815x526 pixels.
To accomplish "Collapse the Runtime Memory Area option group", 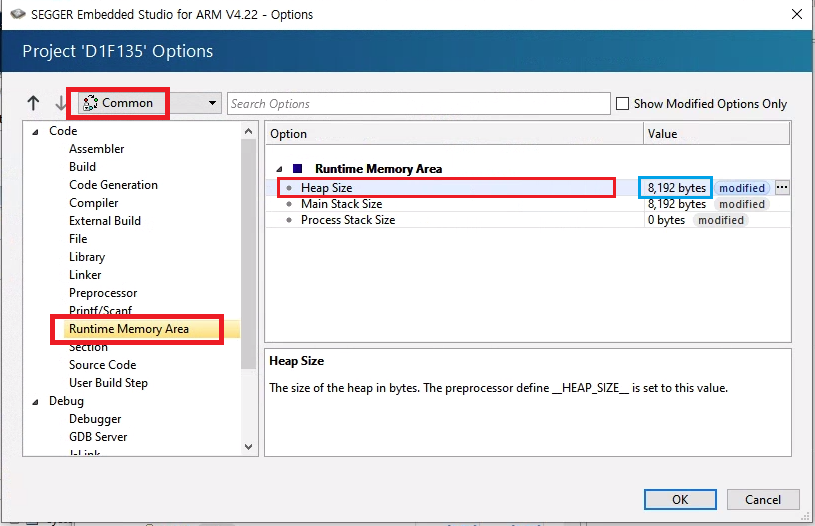I will 279,169.
